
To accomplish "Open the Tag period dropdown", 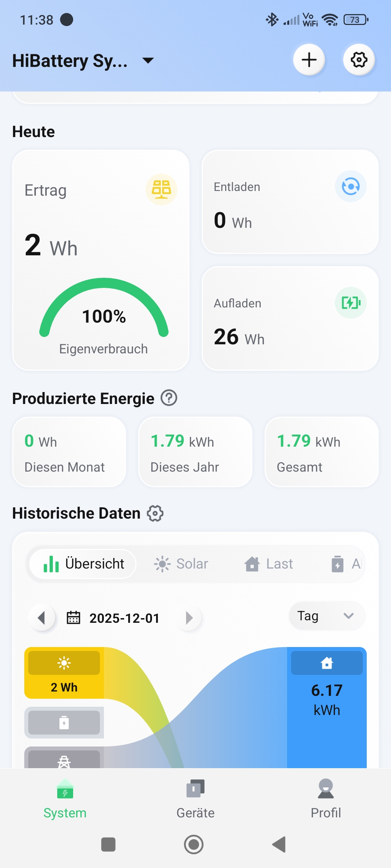I will (x=326, y=616).
